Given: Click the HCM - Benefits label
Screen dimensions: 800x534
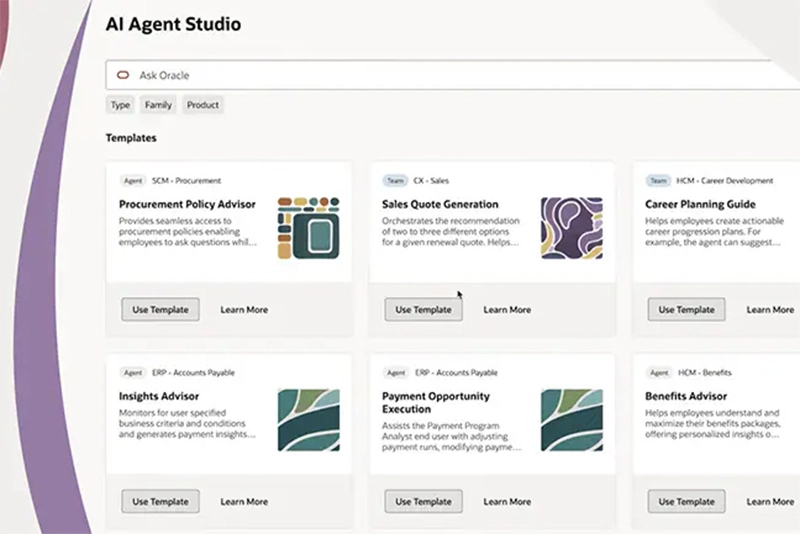Looking at the screenshot, I should tap(705, 372).
